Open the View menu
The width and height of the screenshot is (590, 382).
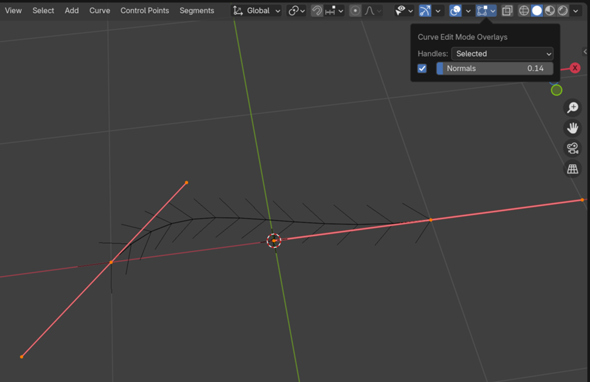13,11
